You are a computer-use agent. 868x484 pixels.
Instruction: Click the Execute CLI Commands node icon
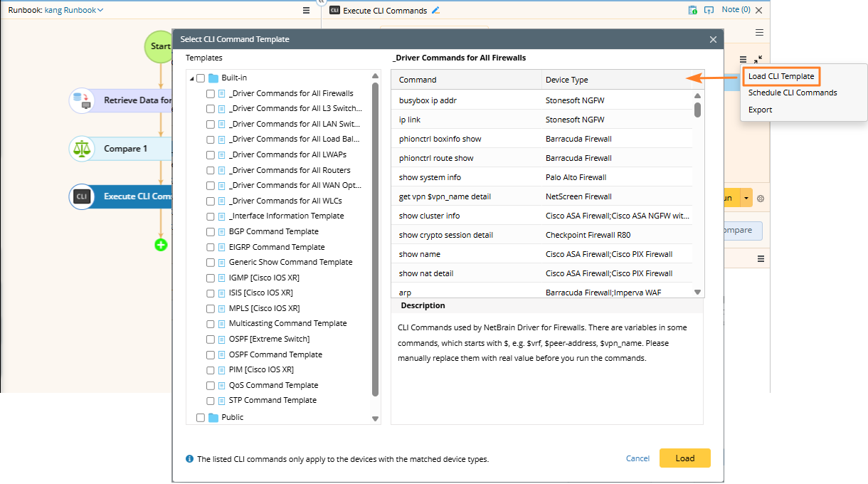82,196
